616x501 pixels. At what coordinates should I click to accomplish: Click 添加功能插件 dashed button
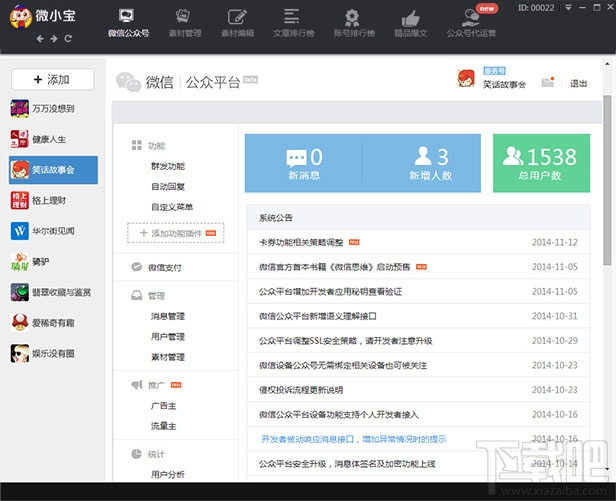pos(176,233)
